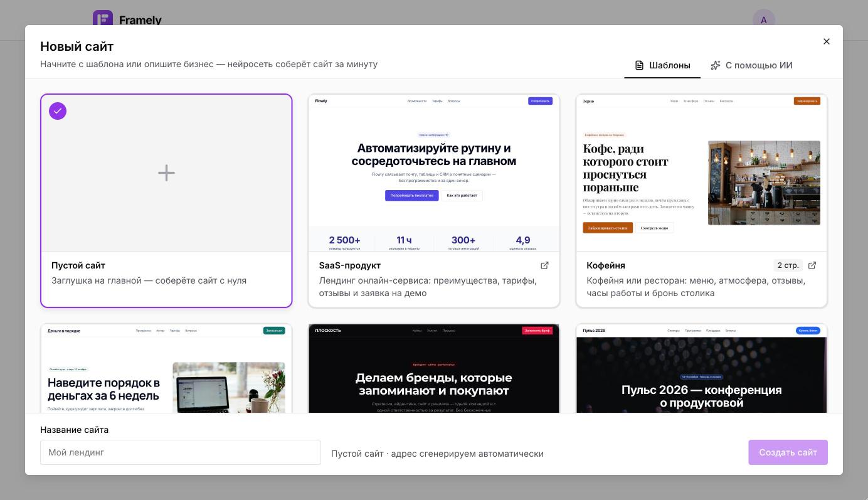
Task: Click Как это работает in Flowly preview
Action: [462, 196]
